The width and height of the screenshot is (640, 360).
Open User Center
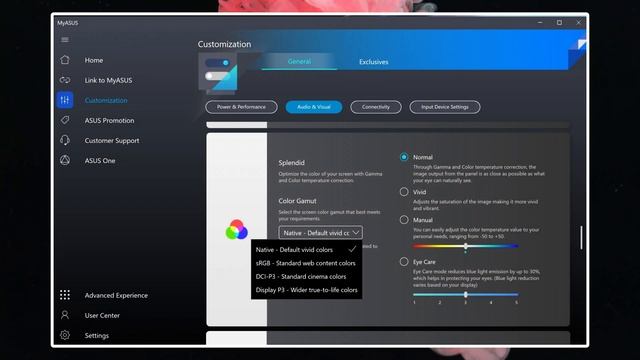pos(102,315)
